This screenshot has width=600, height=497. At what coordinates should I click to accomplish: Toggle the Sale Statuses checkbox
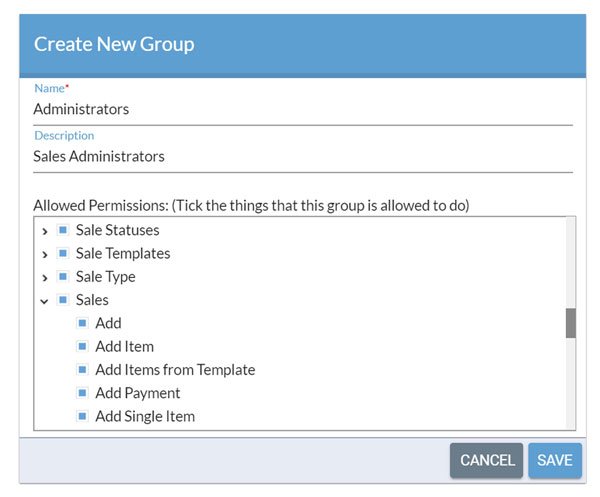click(x=63, y=230)
